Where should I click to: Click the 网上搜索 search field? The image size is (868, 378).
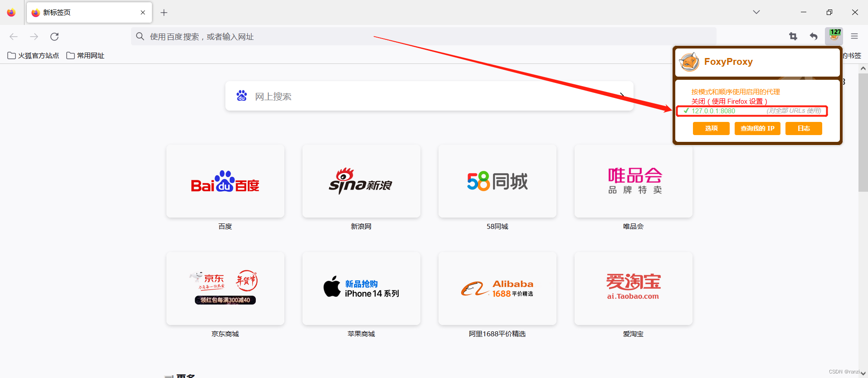429,96
